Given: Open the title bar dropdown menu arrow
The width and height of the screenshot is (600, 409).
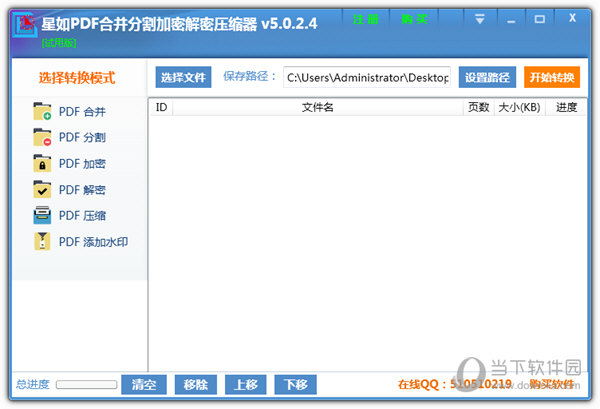Looking at the screenshot, I should pyautogui.click(x=479, y=19).
